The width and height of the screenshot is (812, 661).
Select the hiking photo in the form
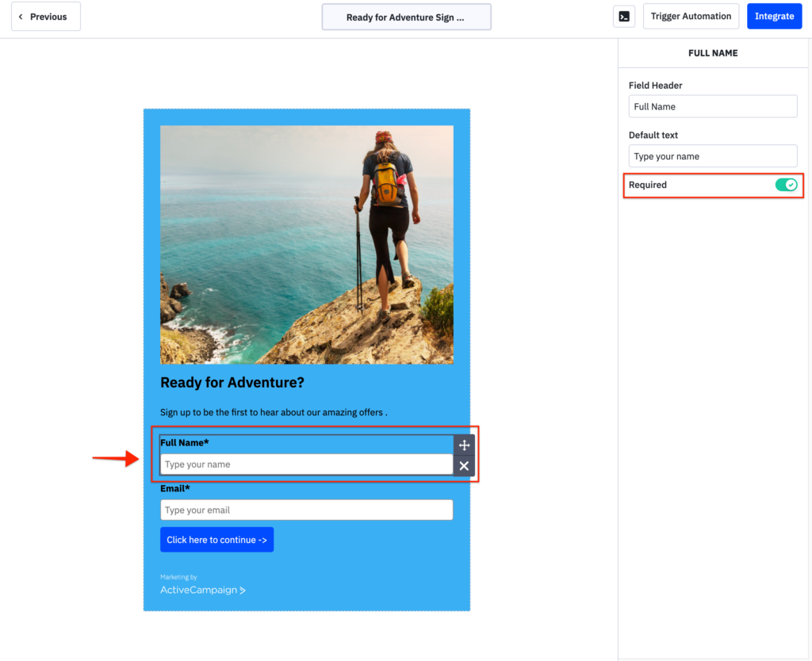[x=306, y=243]
